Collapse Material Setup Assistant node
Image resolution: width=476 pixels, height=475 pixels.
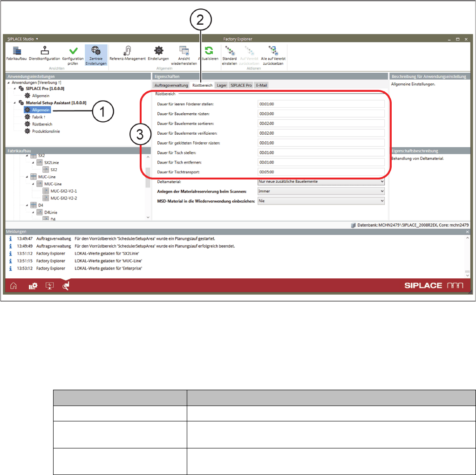point(14,103)
